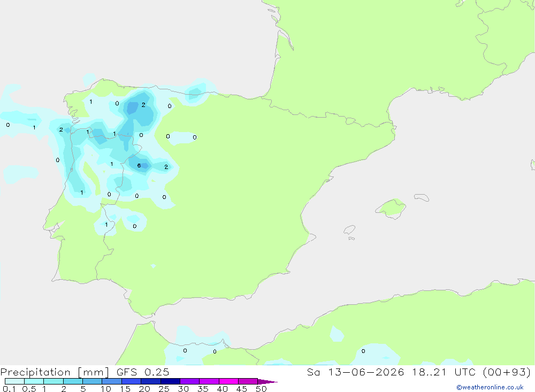This screenshot has width=535, height=392.
Task: Select the dark blue swatch between 20 and 25
Action: [151, 381]
